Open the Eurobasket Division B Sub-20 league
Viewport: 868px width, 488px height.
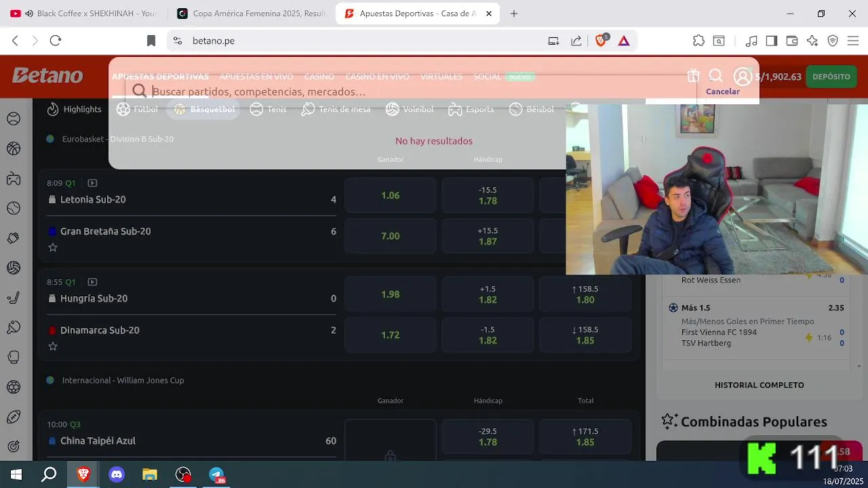pyautogui.click(x=117, y=139)
